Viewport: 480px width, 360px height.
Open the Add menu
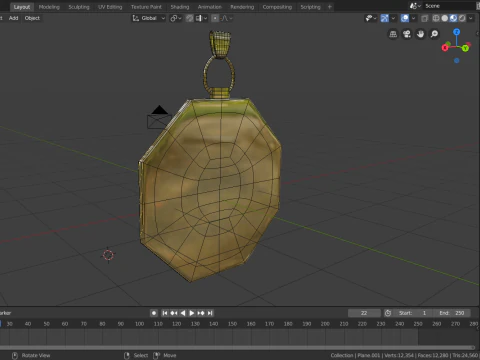pos(13,18)
